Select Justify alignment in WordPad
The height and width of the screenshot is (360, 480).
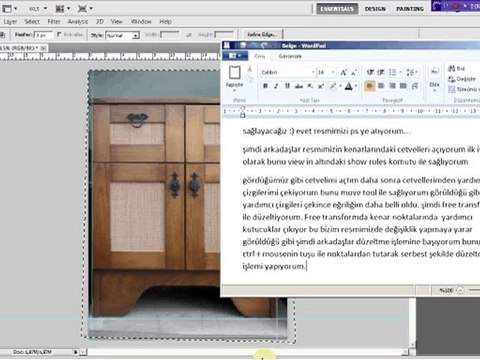click(x=403, y=86)
